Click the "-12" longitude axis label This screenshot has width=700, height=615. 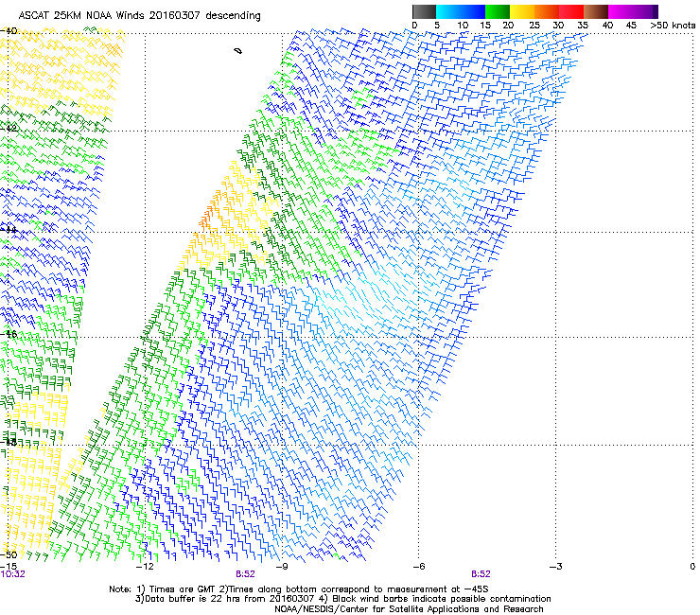tap(145, 567)
